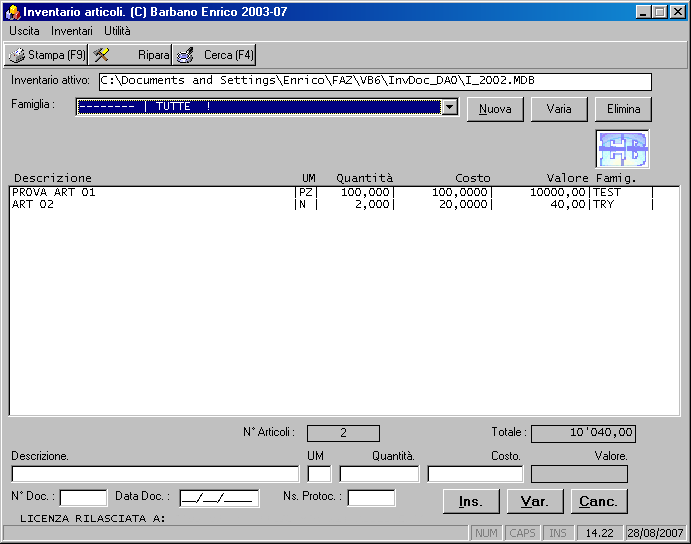Click the Ins. button
691x544 pixels.
(x=471, y=501)
